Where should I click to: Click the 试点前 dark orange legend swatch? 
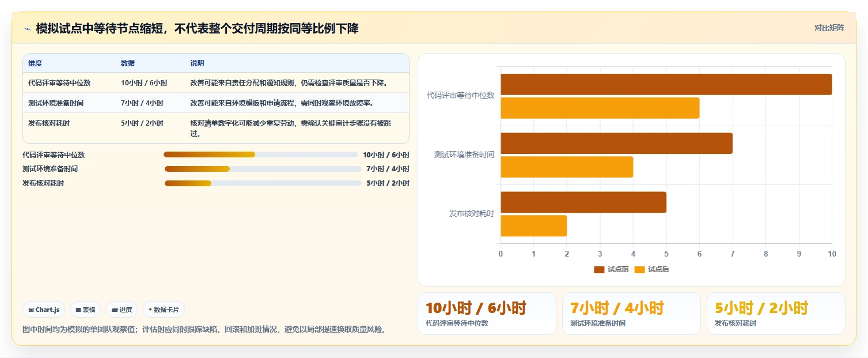click(599, 269)
